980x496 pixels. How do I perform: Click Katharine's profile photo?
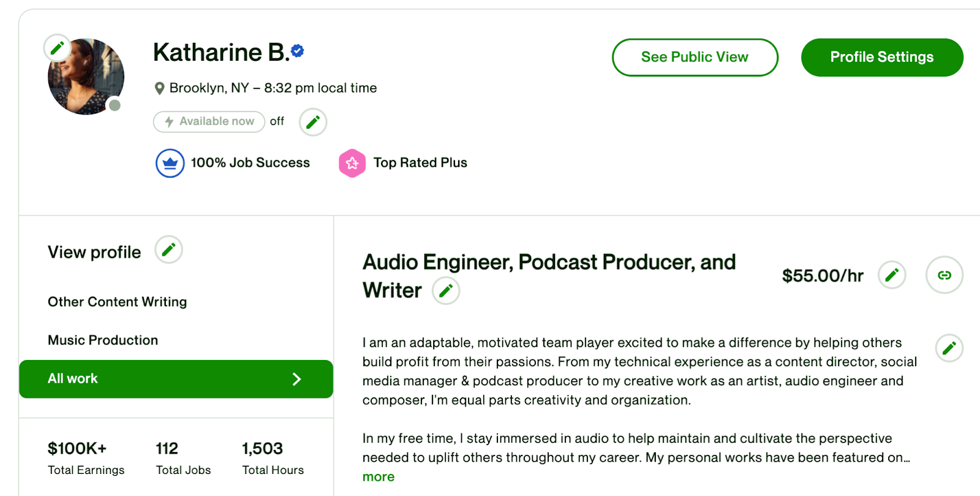click(86, 77)
